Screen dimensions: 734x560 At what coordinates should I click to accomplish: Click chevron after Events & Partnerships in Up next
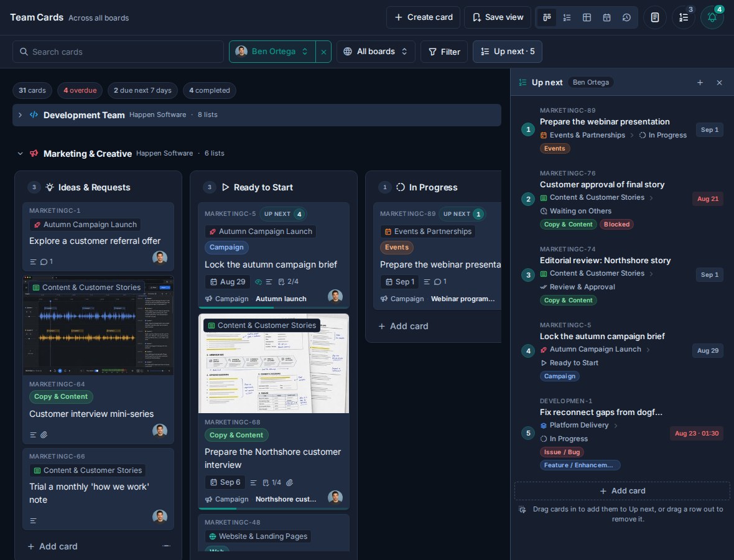click(x=632, y=135)
